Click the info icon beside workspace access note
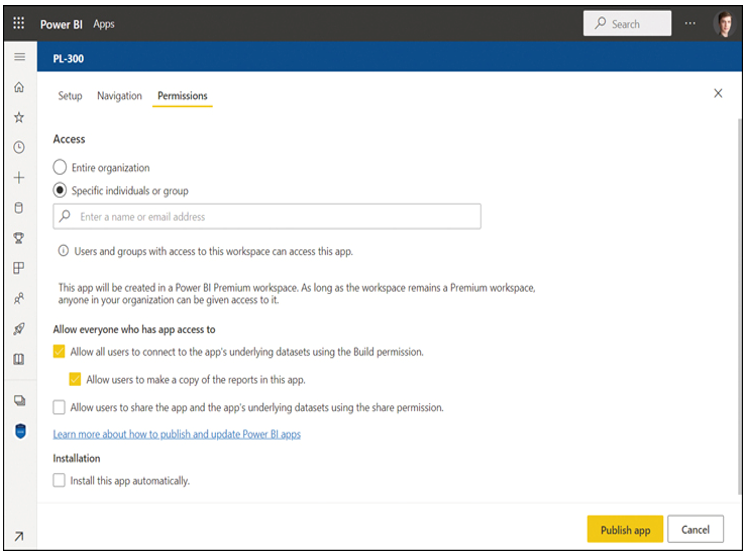746x554 pixels. click(x=63, y=251)
